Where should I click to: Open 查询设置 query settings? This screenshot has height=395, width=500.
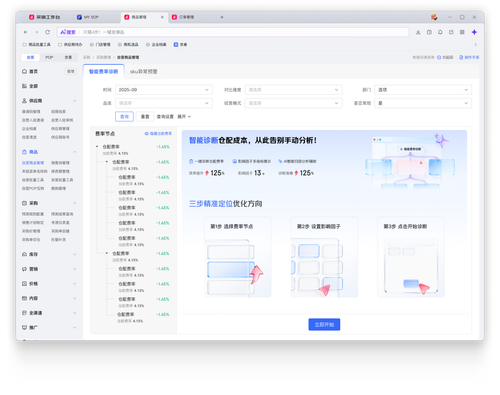(165, 117)
